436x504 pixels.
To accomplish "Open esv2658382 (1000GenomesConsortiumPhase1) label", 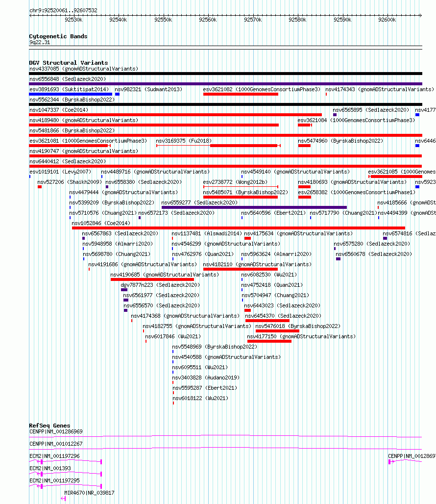I will pos(356,192).
